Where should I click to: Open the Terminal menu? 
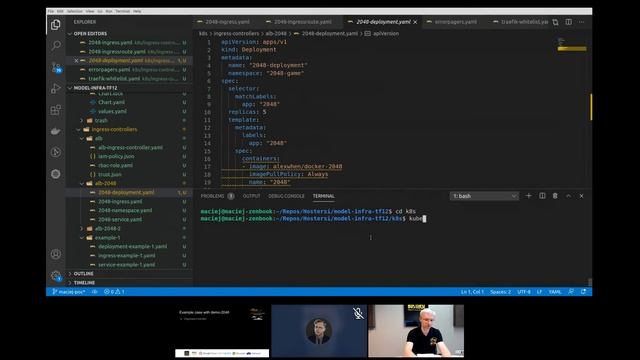[122, 11]
